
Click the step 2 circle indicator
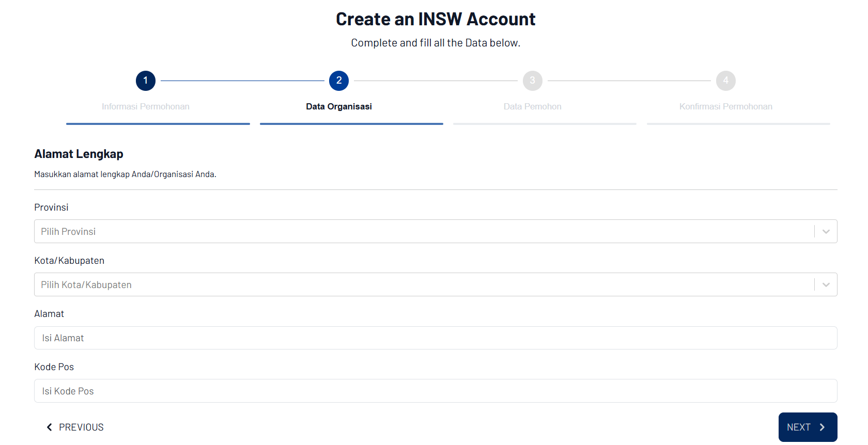(x=339, y=81)
